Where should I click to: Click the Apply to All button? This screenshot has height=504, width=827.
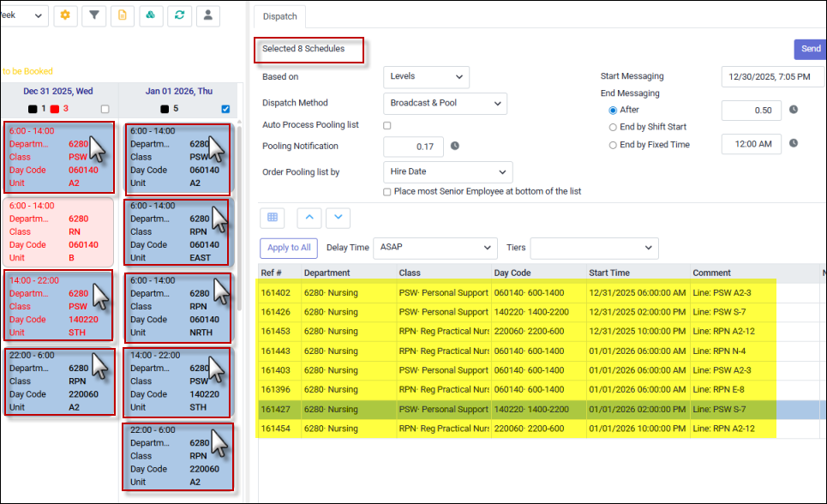pyautogui.click(x=289, y=249)
